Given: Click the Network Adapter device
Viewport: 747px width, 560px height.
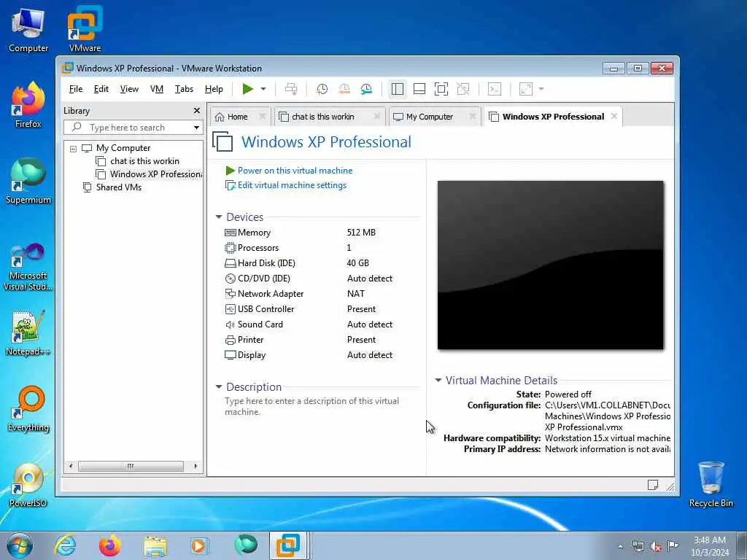Looking at the screenshot, I should coord(264,294).
